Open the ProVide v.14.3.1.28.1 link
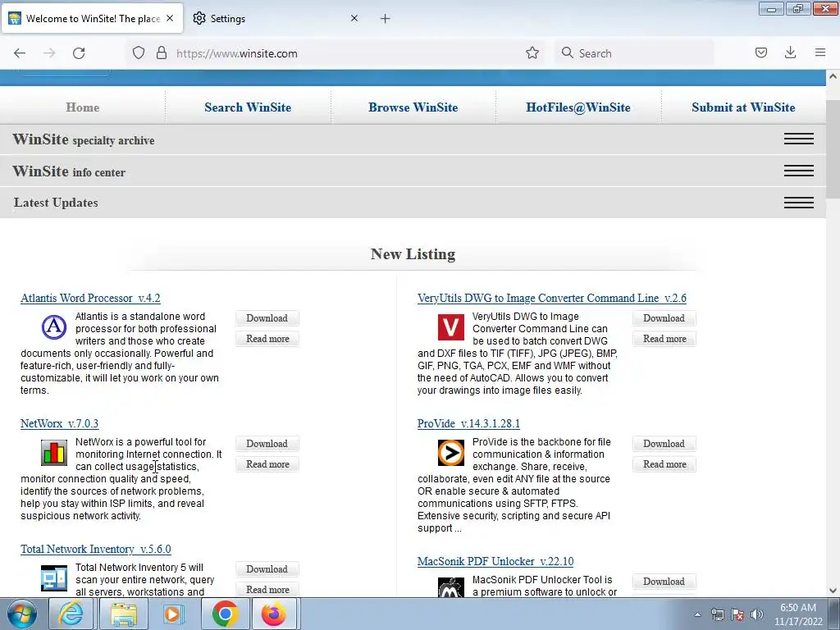Screen dimensions: 840x630 [x=468, y=423]
